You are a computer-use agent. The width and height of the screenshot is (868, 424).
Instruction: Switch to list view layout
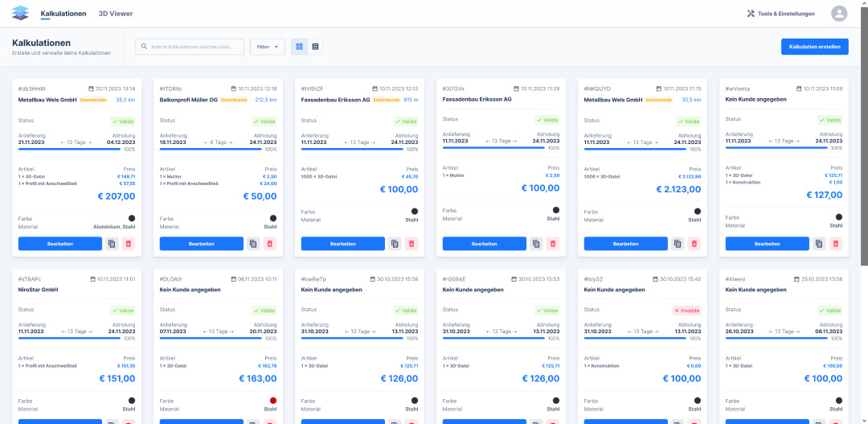pos(316,47)
